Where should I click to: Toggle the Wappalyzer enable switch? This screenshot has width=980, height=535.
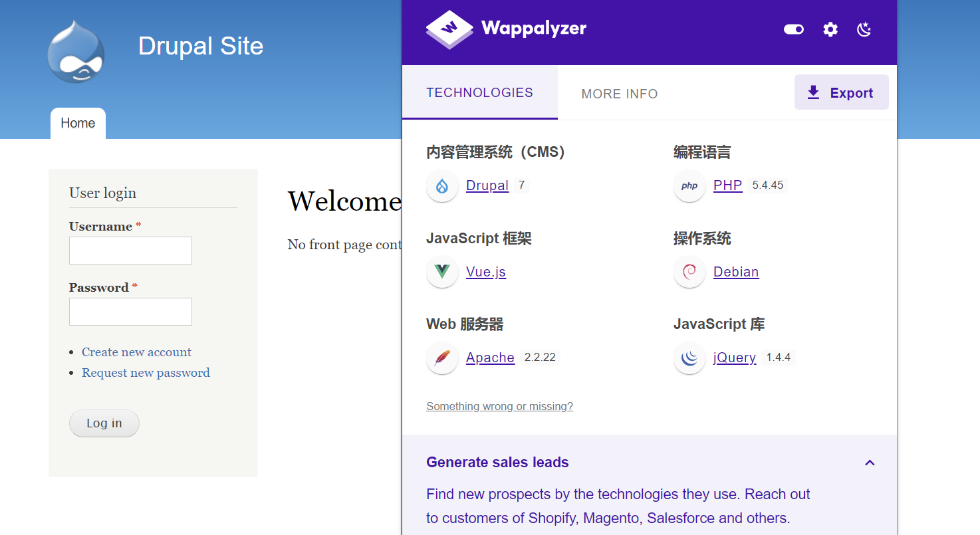pos(794,29)
